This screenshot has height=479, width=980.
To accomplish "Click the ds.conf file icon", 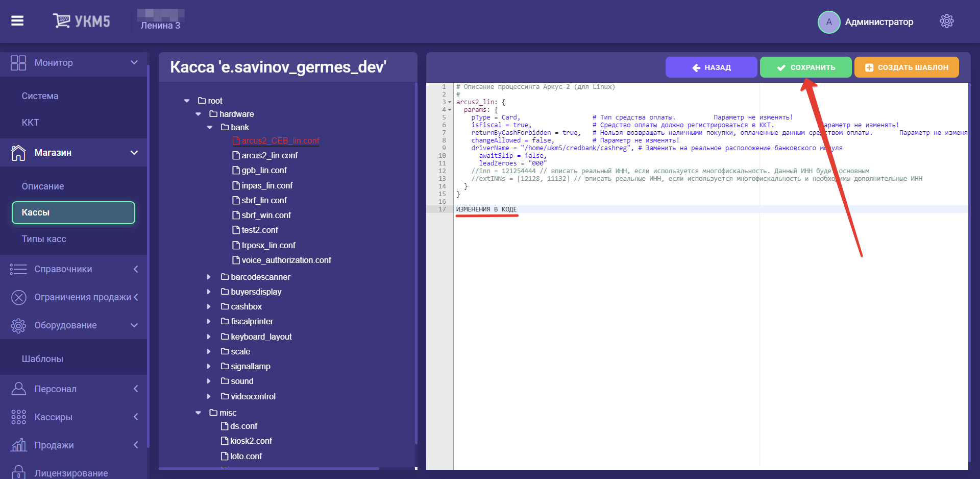I will [x=225, y=426].
